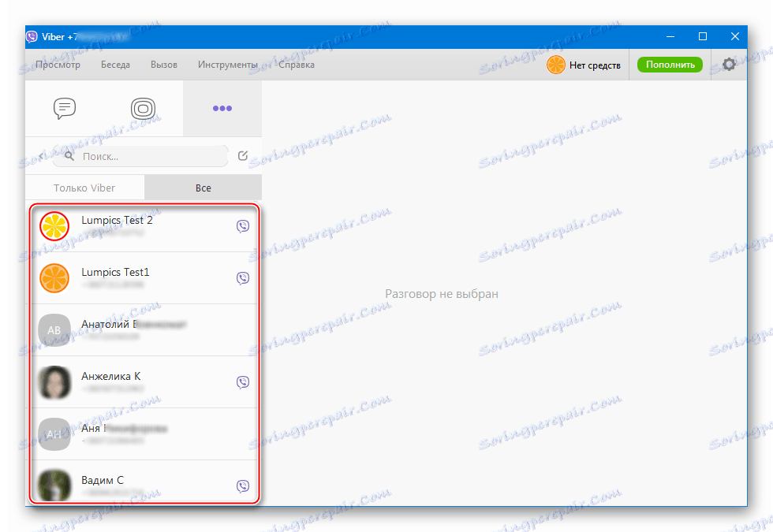Open the more options three-dots panel
This screenshot has height=532, width=773.
(222, 109)
